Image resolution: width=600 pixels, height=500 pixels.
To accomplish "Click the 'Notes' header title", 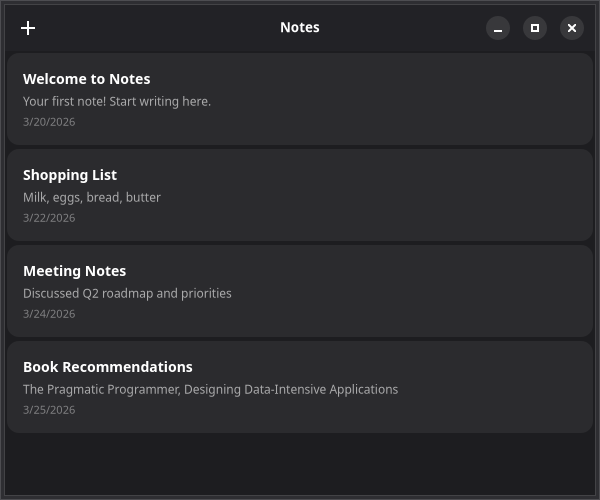I will click(300, 28).
